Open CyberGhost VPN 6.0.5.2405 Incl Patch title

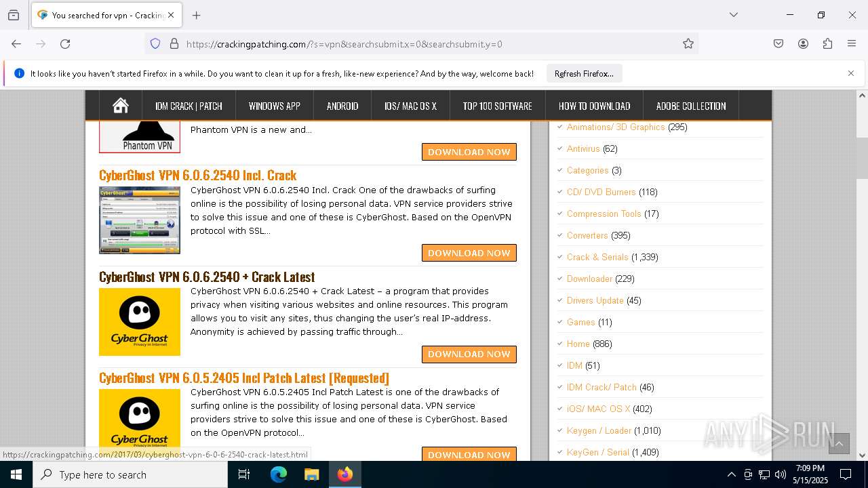coord(244,378)
